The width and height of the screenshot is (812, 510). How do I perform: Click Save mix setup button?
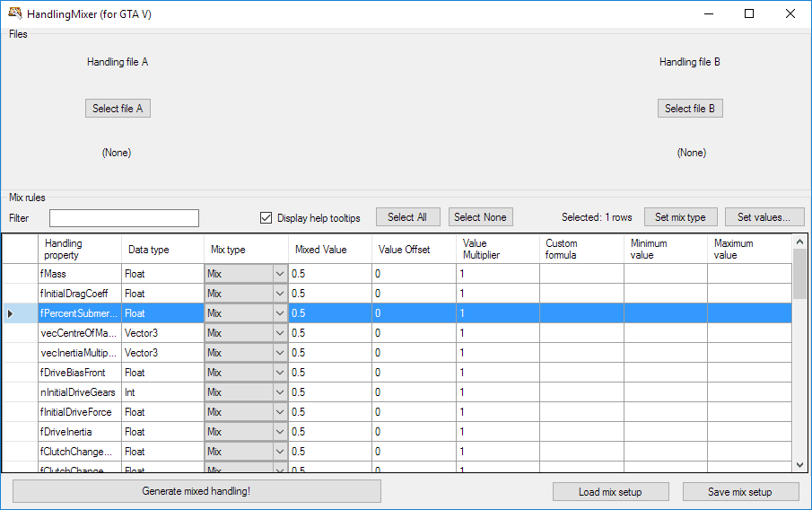(740, 492)
